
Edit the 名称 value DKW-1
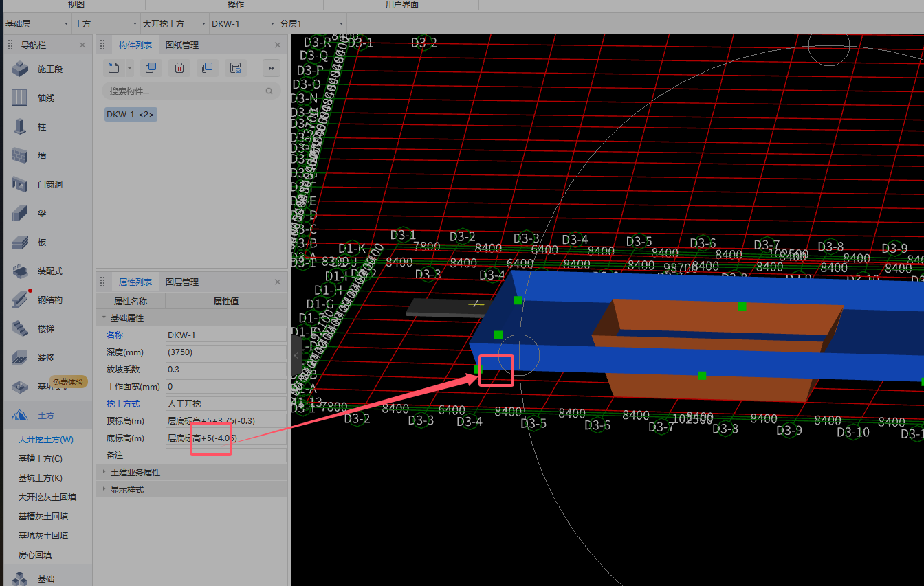[x=225, y=335]
